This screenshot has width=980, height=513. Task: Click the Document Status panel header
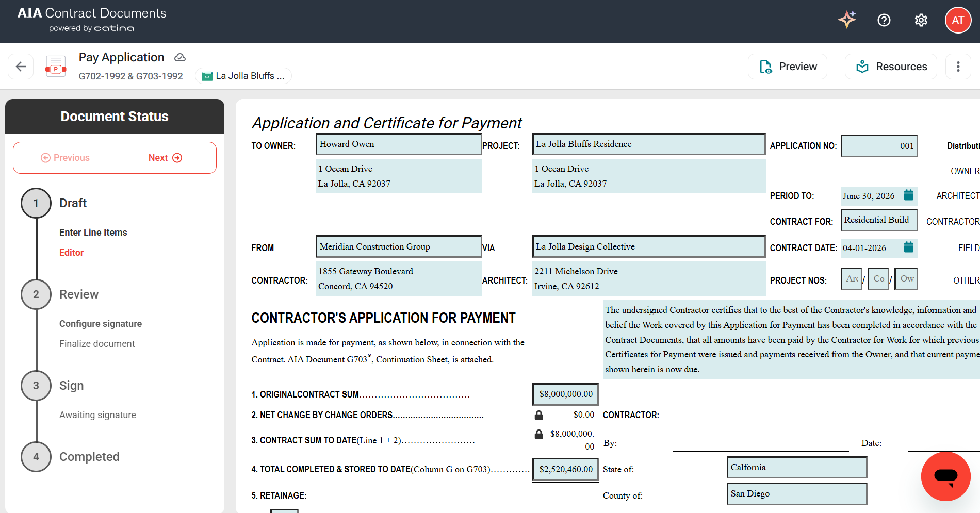[115, 117]
